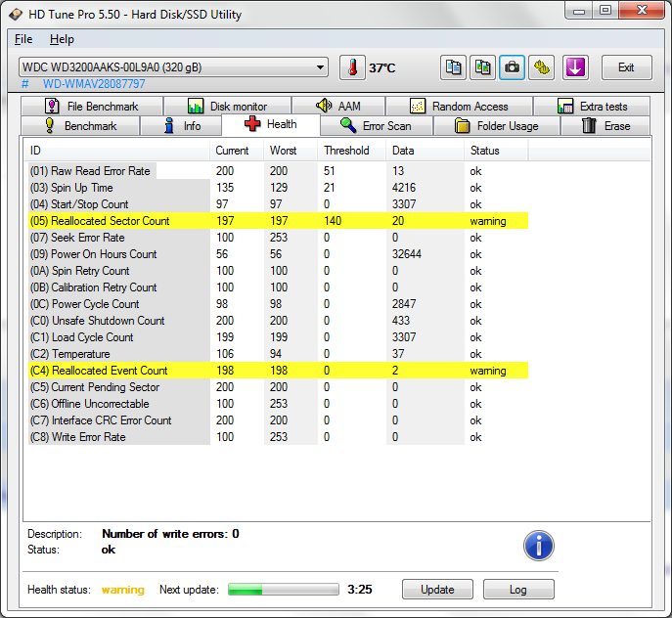This screenshot has width=672, height=618.
Task: Switch to Disk monitor tab
Action: pyautogui.click(x=228, y=106)
